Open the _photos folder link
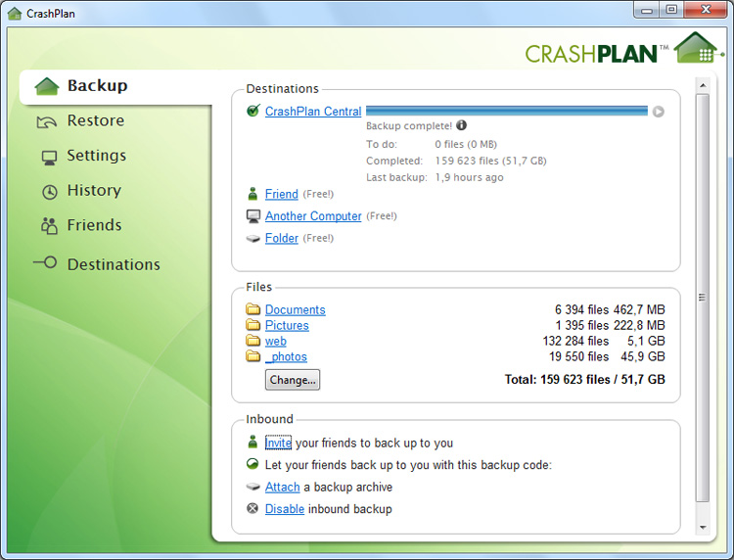The width and height of the screenshot is (734, 560). pos(286,356)
